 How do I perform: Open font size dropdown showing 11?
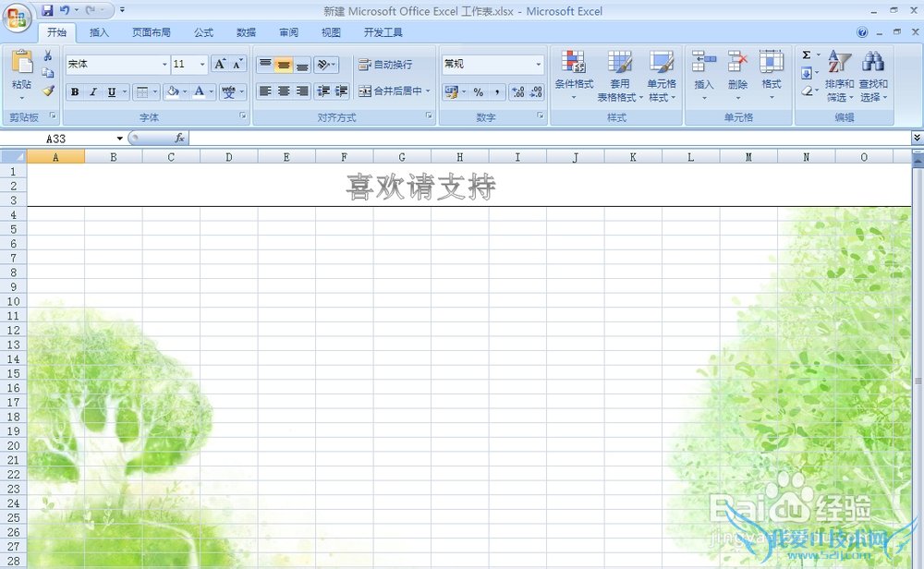(x=202, y=65)
